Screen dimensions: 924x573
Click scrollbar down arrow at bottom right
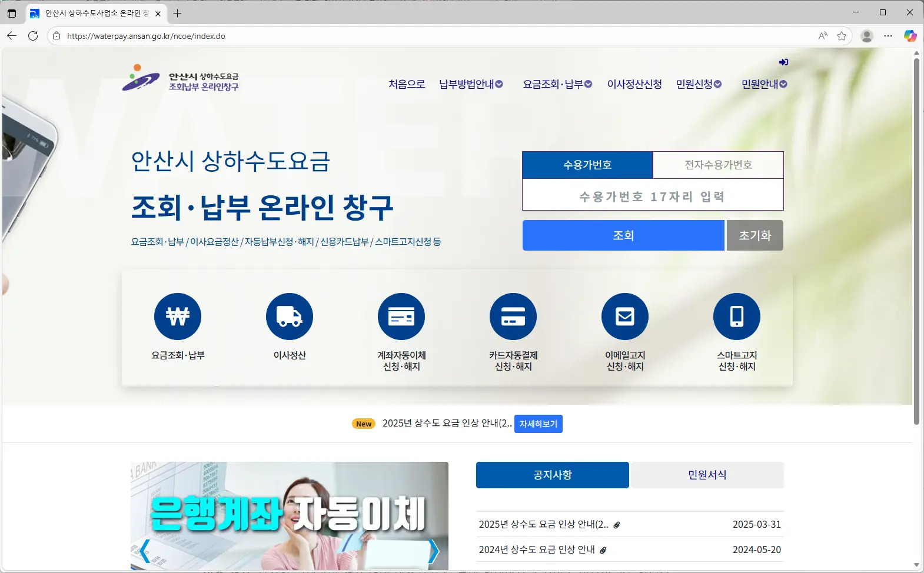click(x=916, y=565)
